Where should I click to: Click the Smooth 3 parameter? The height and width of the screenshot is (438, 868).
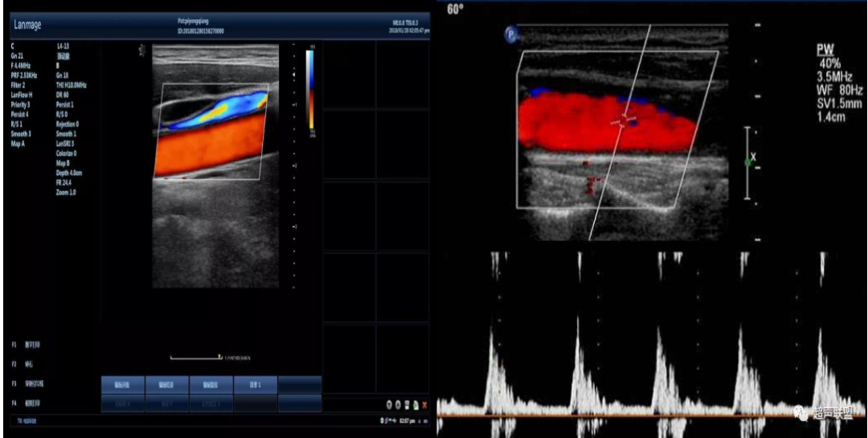20,134
